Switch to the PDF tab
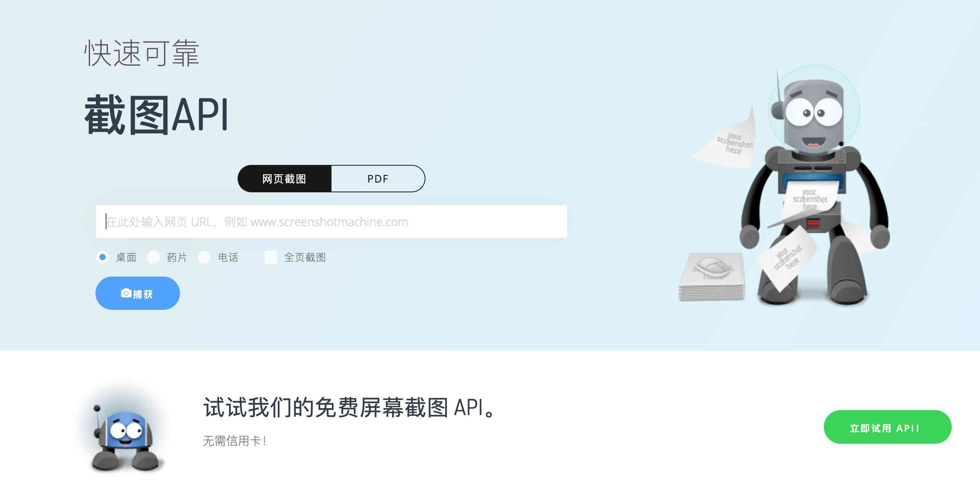This screenshot has height=481, width=980. (x=378, y=179)
